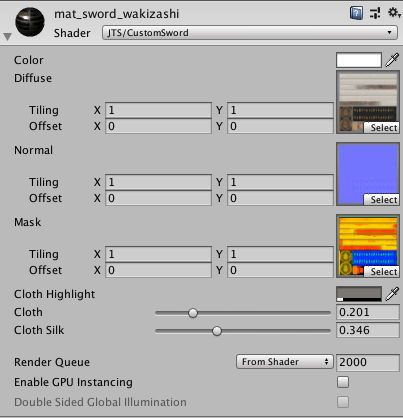Click the Normal map texture thumbnail

pos(368,174)
